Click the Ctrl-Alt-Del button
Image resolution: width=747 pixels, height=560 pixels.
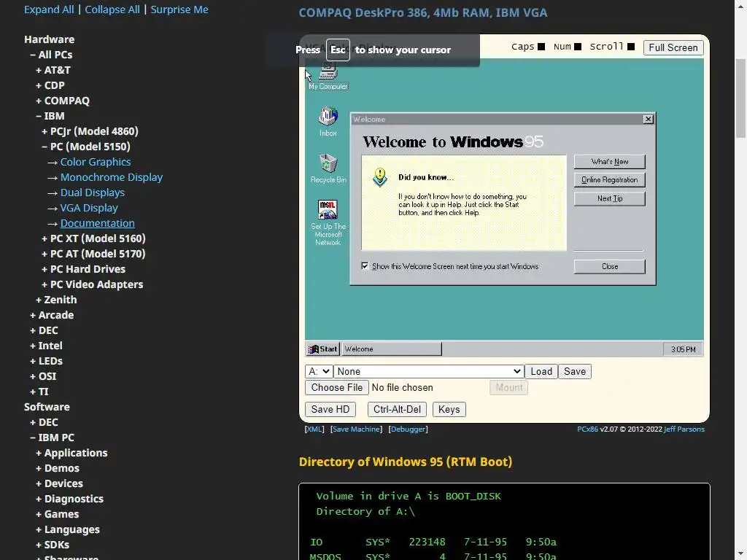click(x=397, y=410)
